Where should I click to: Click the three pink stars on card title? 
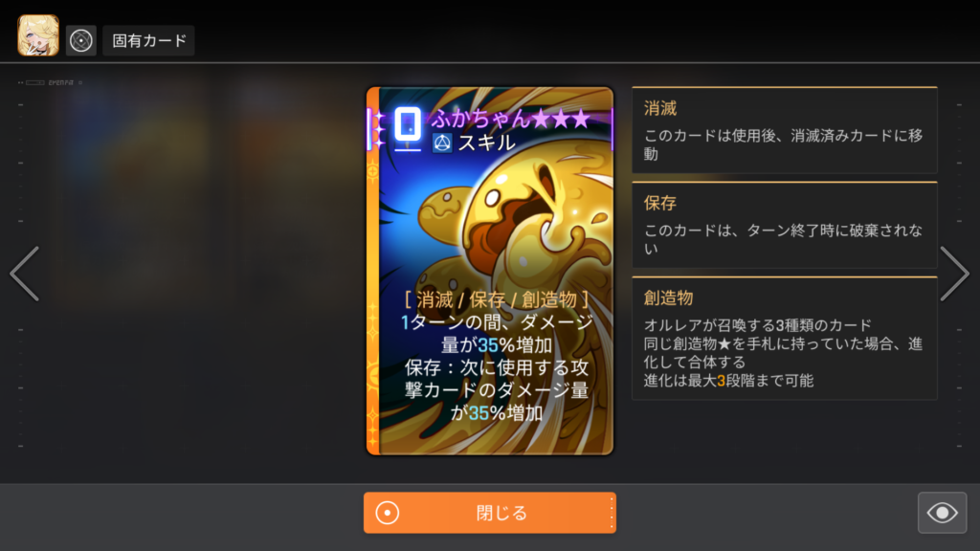(x=561, y=119)
